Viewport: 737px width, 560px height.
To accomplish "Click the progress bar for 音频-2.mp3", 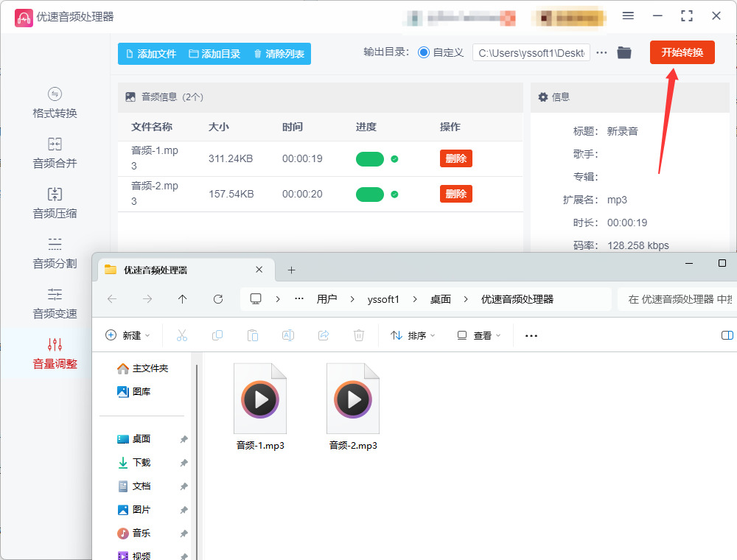I will [x=370, y=194].
